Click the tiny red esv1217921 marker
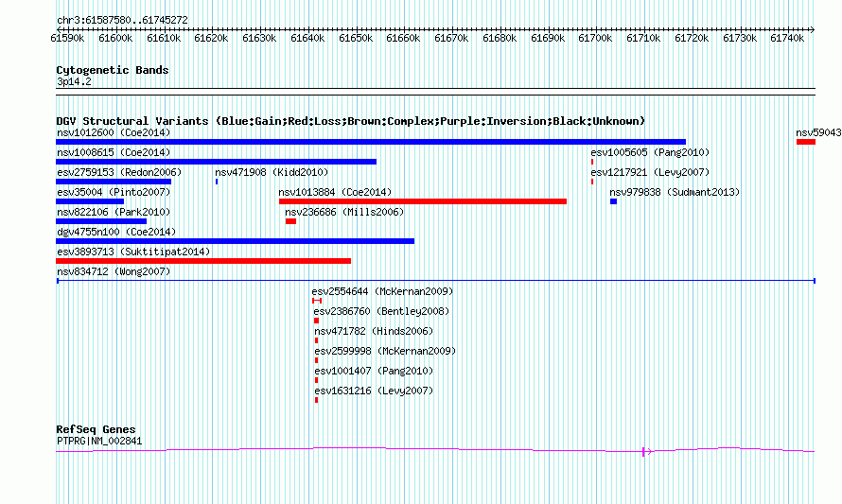This screenshot has height=504, width=842. [x=592, y=182]
